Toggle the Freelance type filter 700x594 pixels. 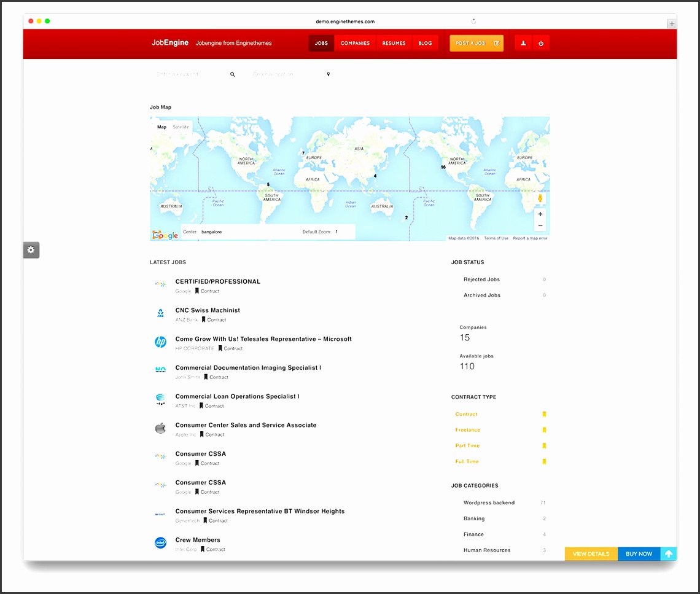[x=468, y=430]
